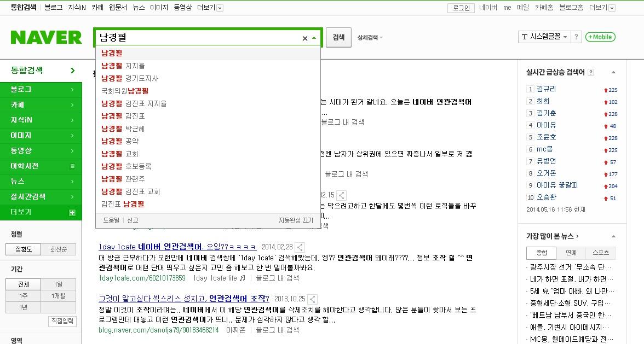Viewport: 644px width, 344px height.
Task: Open trending keyword 김규리
Action: tap(547, 89)
